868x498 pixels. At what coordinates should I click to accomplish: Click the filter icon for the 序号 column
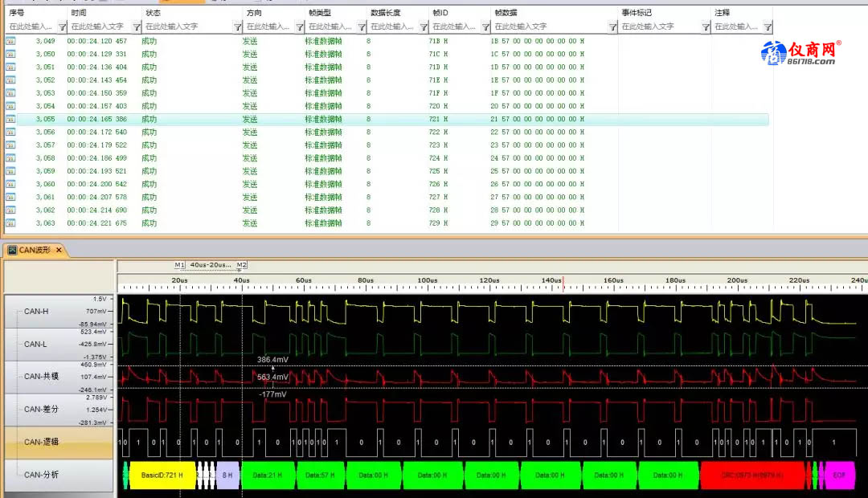click(61, 27)
